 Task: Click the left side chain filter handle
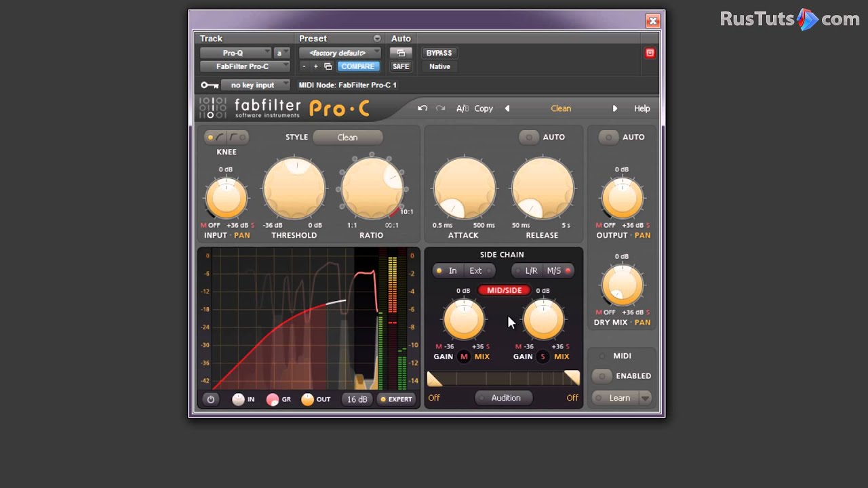434,378
